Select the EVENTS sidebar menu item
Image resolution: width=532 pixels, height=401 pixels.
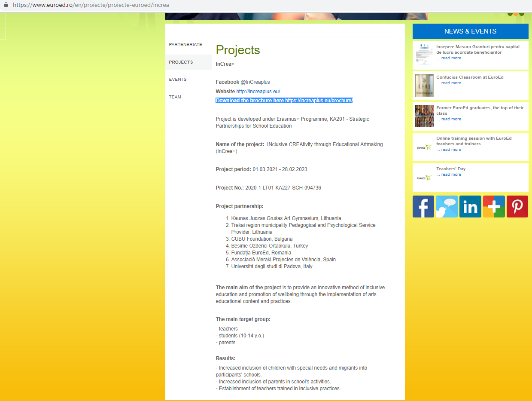point(178,80)
